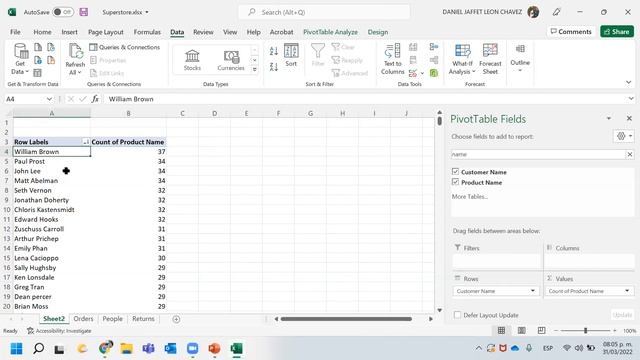Open the Design tab

pos(378,32)
